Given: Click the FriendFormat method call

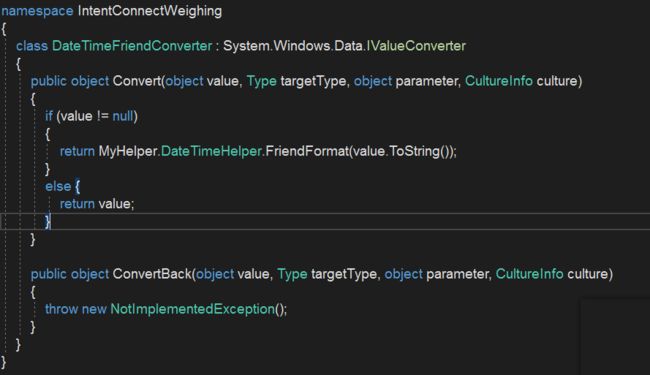Looking at the screenshot, I should [307, 151].
